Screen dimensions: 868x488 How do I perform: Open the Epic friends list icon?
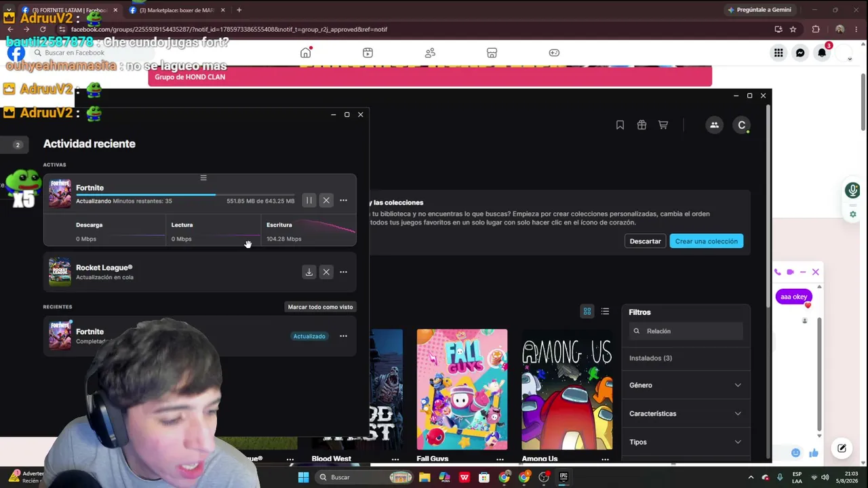(x=714, y=125)
